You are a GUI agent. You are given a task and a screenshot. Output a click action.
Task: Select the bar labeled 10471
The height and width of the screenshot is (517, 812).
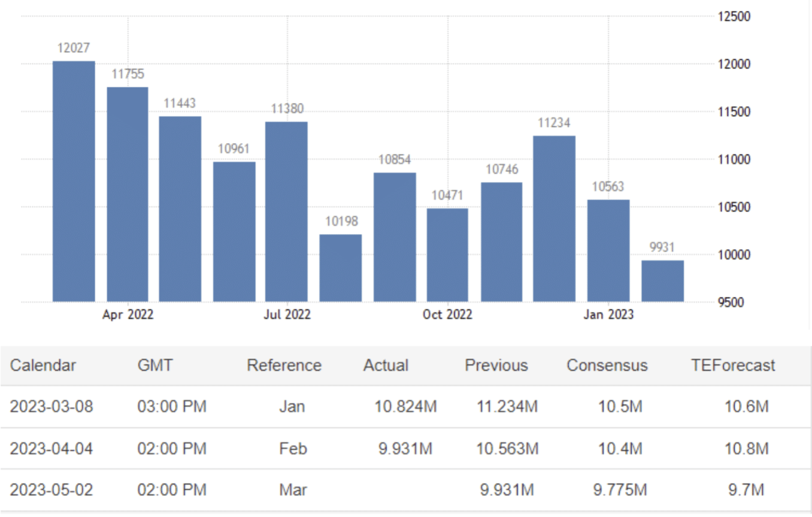coord(447,254)
